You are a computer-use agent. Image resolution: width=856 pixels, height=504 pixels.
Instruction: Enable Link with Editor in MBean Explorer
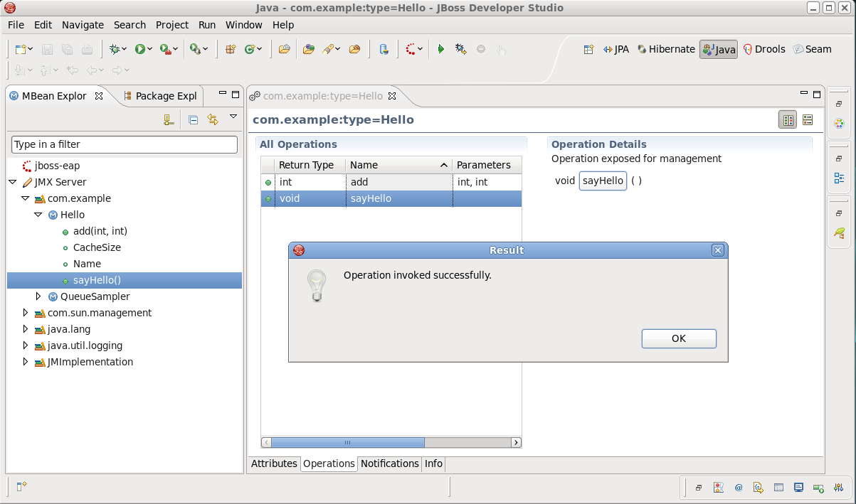click(x=212, y=119)
